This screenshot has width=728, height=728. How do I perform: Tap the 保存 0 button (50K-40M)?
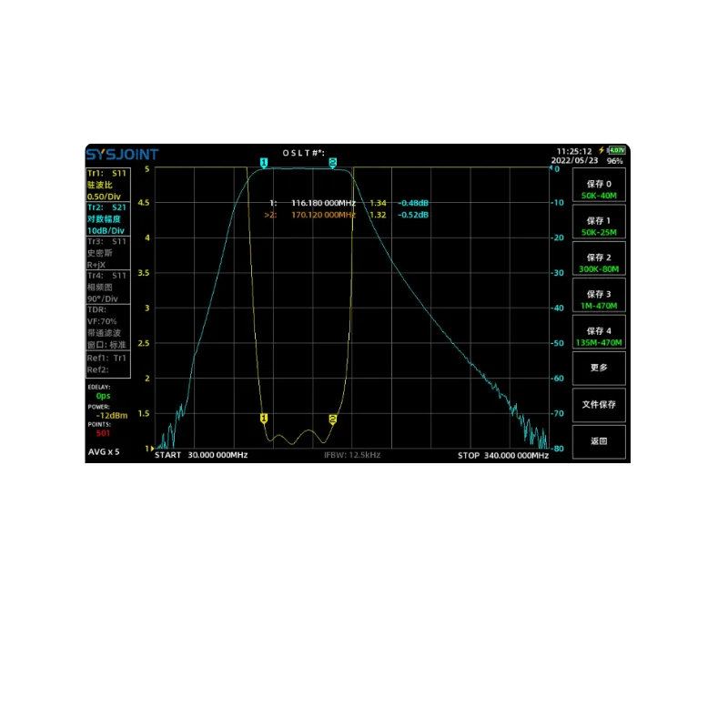click(x=599, y=185)
